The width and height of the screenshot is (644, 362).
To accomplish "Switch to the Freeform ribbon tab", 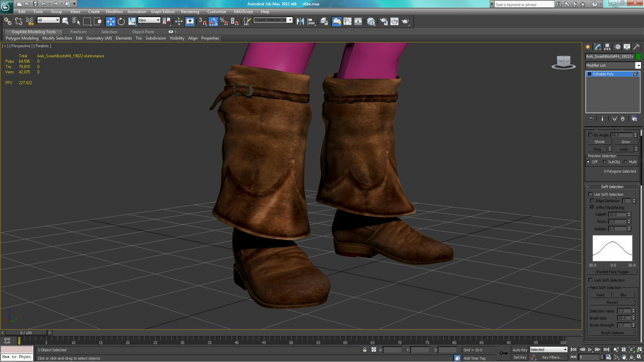I will coord(78,32).
